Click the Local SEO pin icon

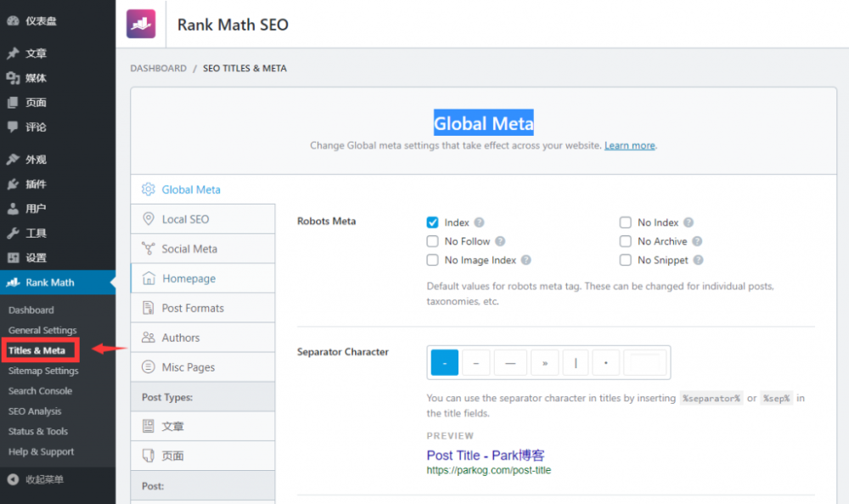149,219
